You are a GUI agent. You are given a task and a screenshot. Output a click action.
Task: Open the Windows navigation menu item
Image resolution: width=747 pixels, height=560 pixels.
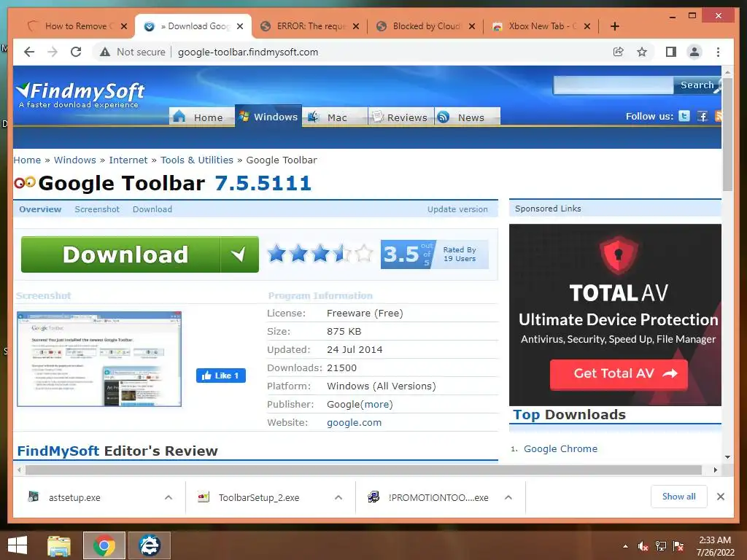point(268,116)
